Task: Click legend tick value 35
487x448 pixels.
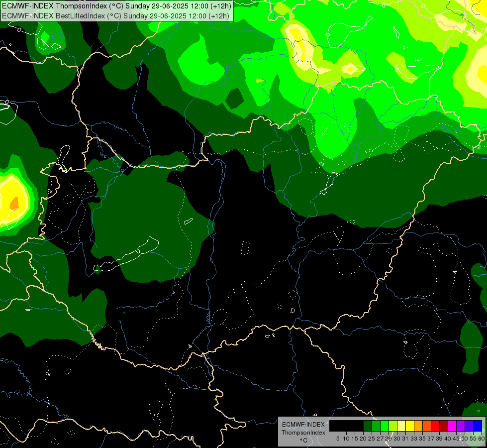Action: [x=422, y=439]
